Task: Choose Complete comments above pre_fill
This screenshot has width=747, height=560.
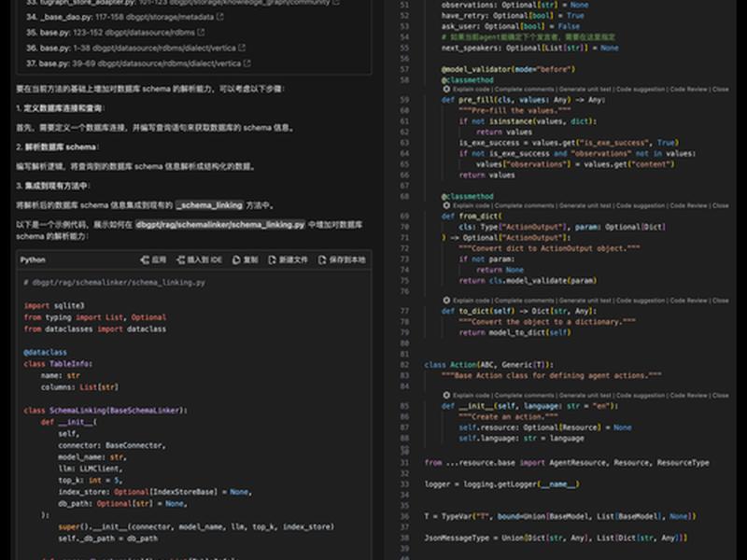Action: (x=525, y=89)
